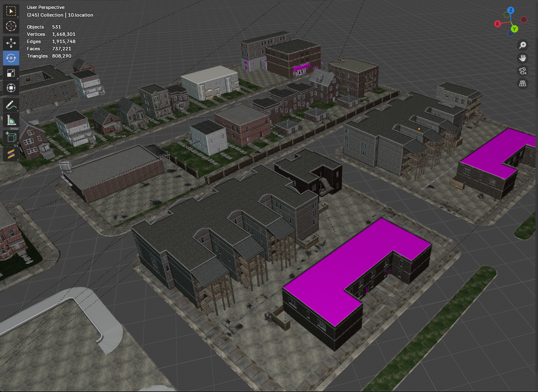
Task: Click the faces value '737,221'
Action: [x=61, y=49]
